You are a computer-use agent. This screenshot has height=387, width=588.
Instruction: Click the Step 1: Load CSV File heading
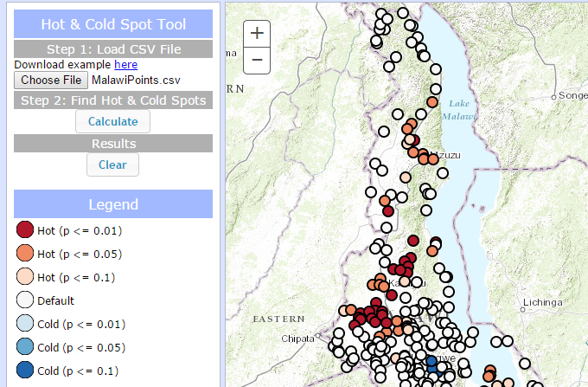[113, 48]
